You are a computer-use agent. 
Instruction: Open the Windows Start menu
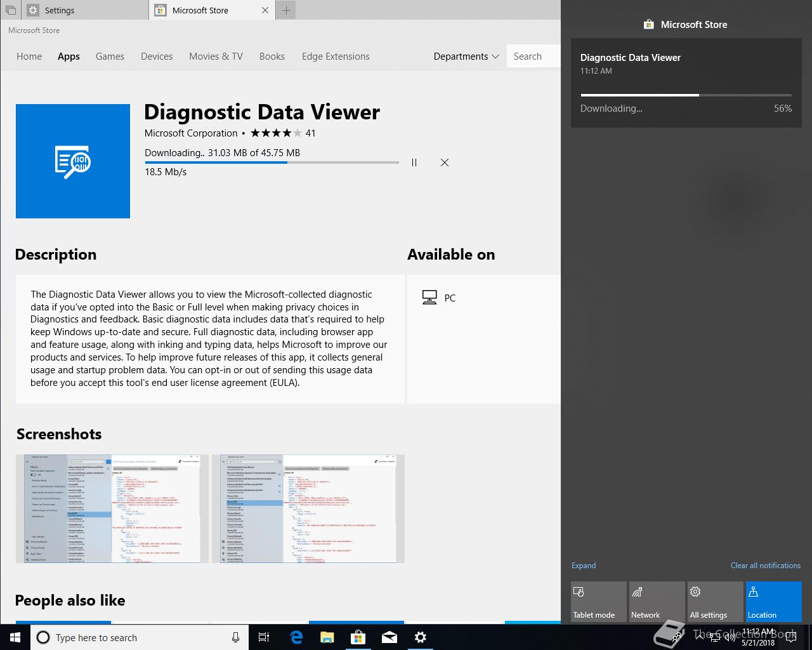(15, 637)
